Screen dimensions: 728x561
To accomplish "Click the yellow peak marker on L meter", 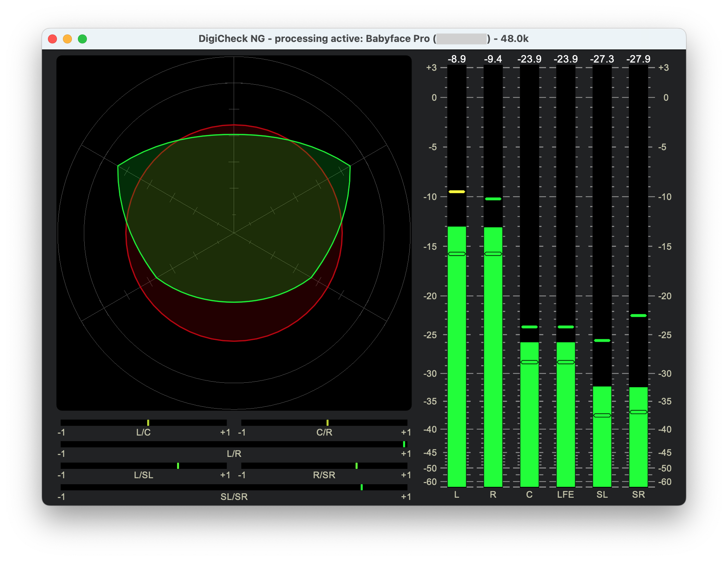I will coord(456,192).
